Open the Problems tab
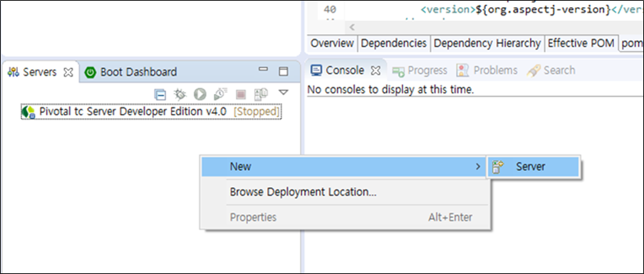 [x=487, y=70]
